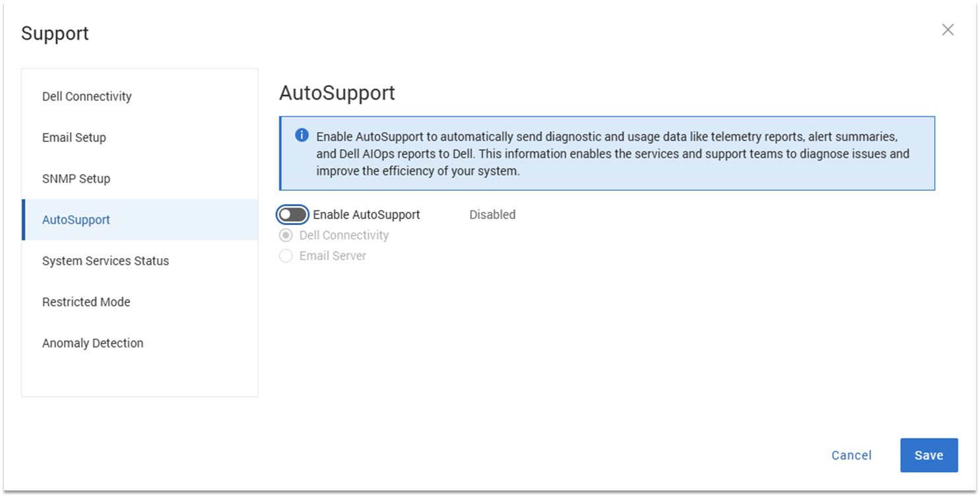
Task: Open the SNMP Setup section
Action: [75, 178]
